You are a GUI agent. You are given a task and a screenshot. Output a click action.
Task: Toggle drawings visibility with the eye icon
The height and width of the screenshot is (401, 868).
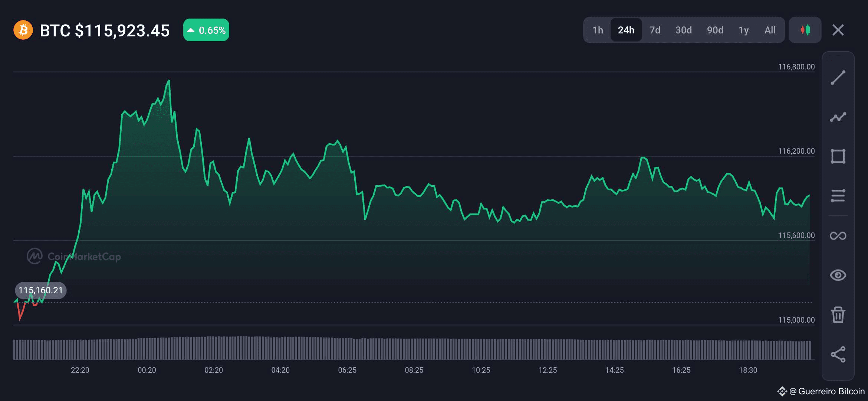(838, 275)
